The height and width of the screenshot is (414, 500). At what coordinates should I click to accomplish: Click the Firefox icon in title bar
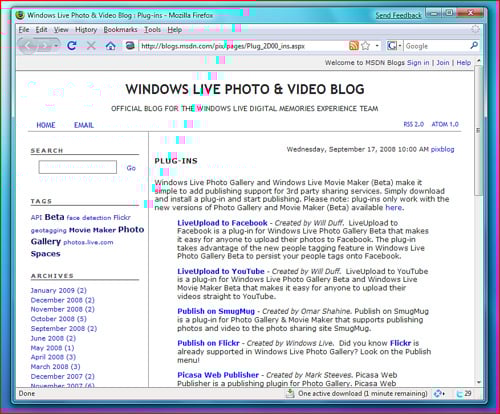[20, 15]
